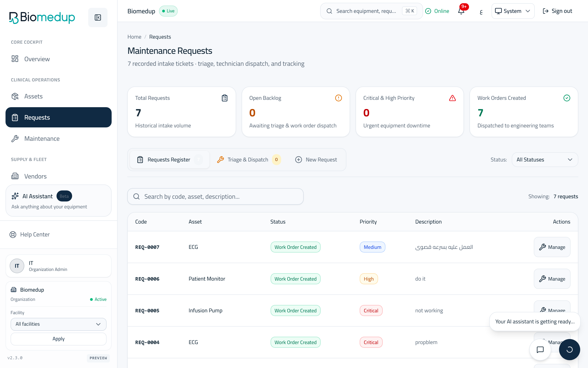Click the Biomedup logo

pyautogui.click(x=42, y=17)
